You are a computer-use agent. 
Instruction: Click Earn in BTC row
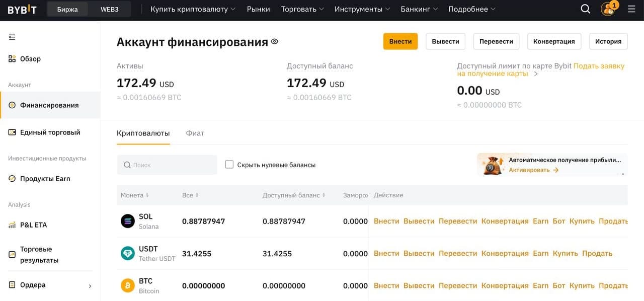541,285
